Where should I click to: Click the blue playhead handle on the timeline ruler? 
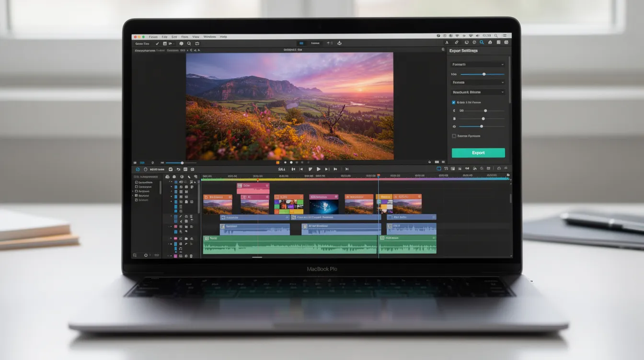pos(378,176)
